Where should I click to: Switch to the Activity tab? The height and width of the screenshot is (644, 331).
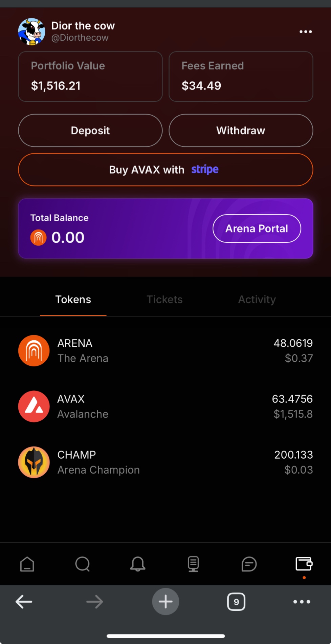click(257, 299)
